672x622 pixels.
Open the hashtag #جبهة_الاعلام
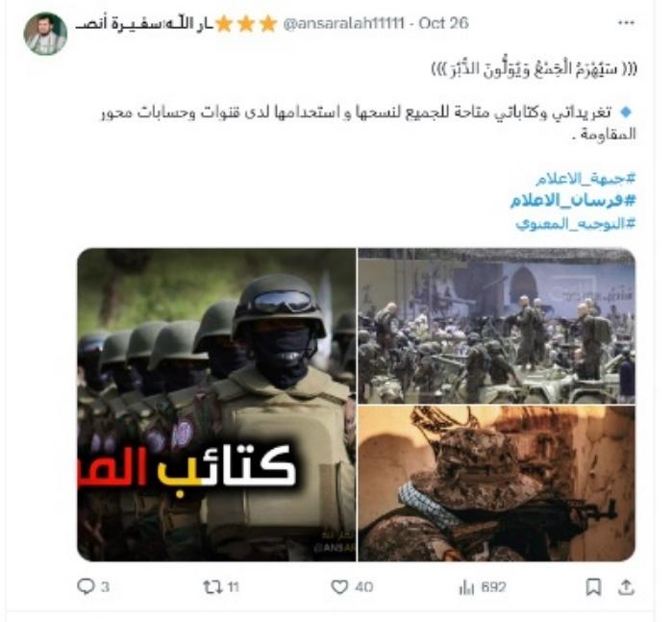(585, 178)
